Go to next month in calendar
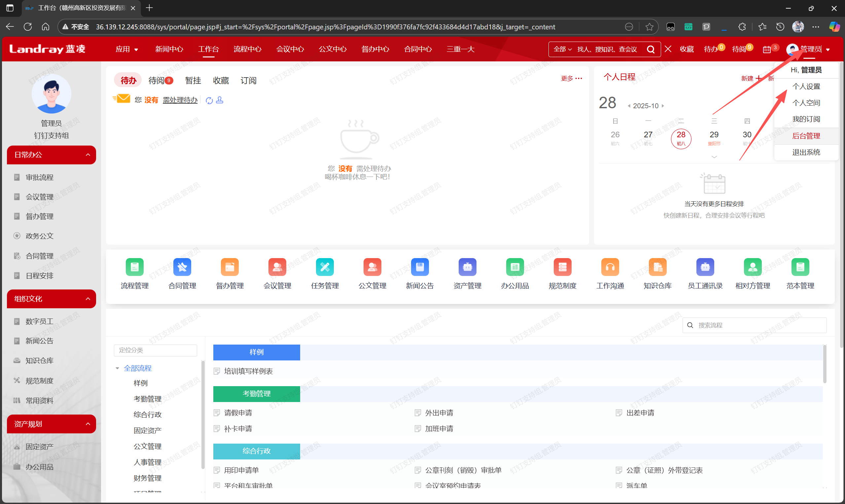This screenshot has width=845, height=504. (x=663, y=106)
